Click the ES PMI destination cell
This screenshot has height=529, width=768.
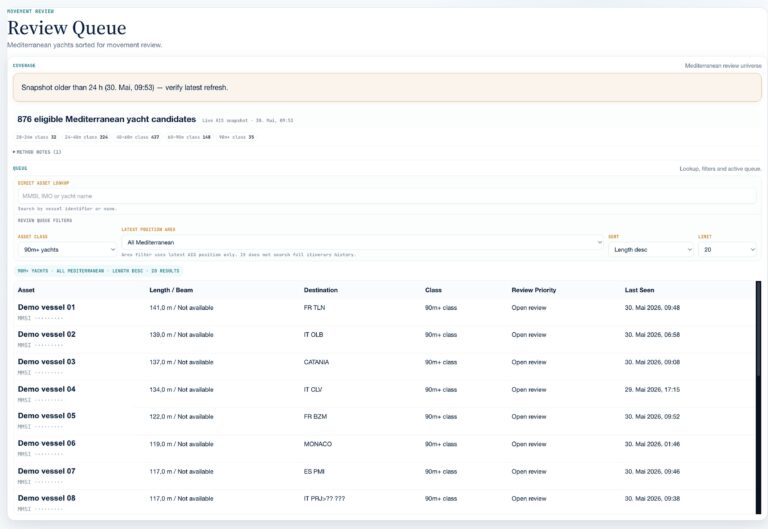click(314, 471)
